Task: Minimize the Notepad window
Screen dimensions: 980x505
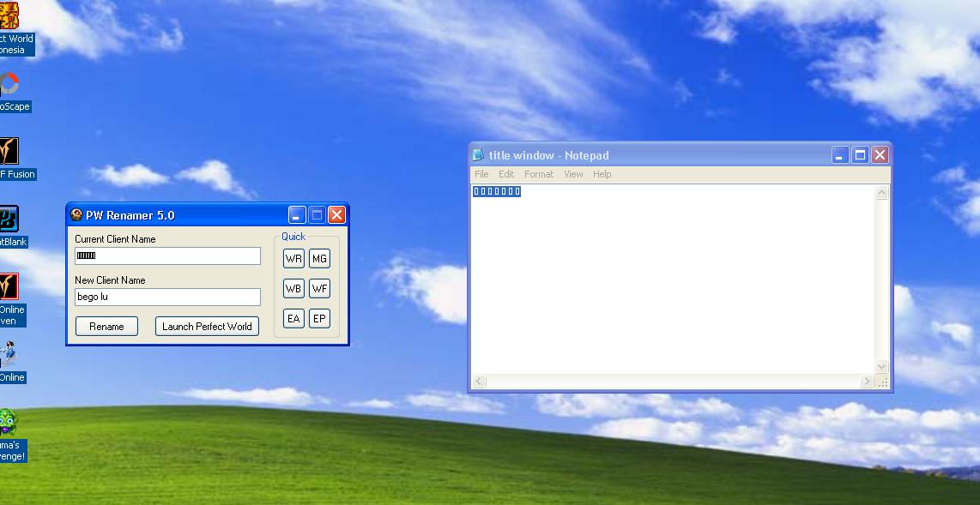Action: (x=841, y=155)
